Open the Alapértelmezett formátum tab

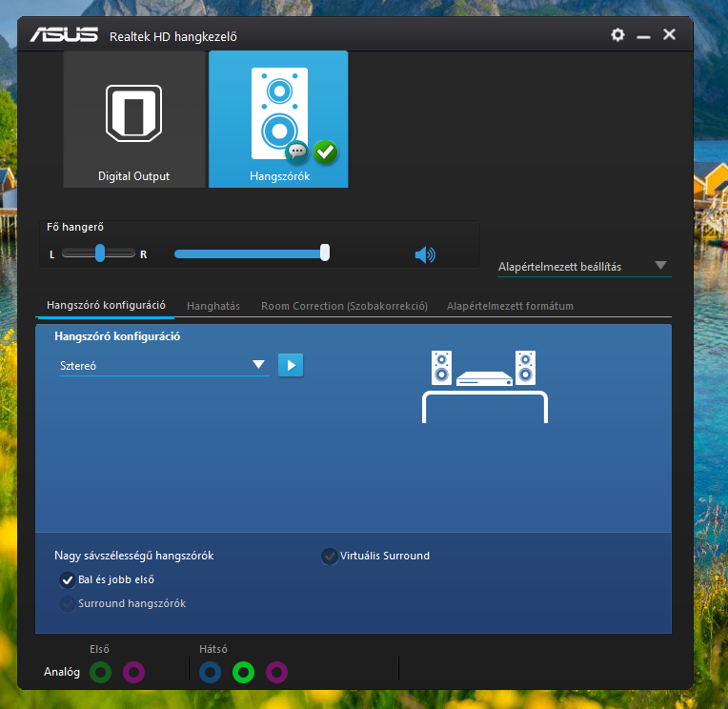coord(510,306)
